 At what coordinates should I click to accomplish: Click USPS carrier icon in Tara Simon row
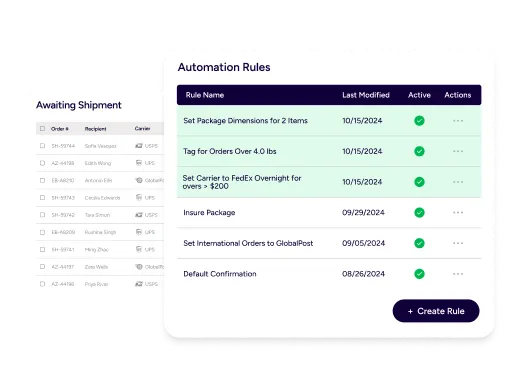pos(139,215)
